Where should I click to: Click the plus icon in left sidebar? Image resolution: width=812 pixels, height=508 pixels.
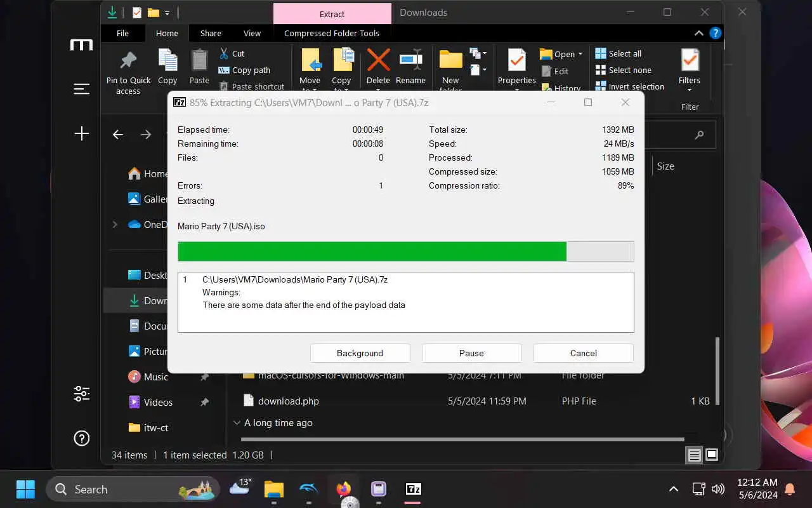(81, 133)
